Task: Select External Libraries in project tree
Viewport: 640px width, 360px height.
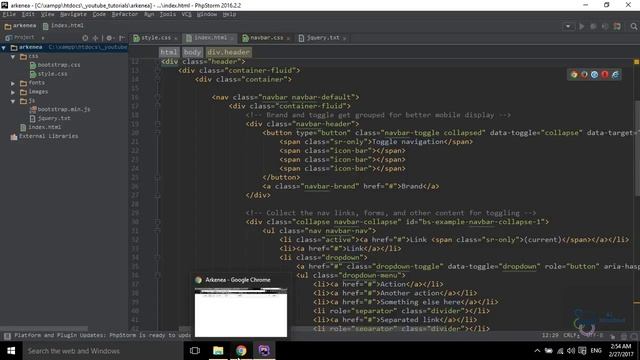Action: tap(44, 136)
